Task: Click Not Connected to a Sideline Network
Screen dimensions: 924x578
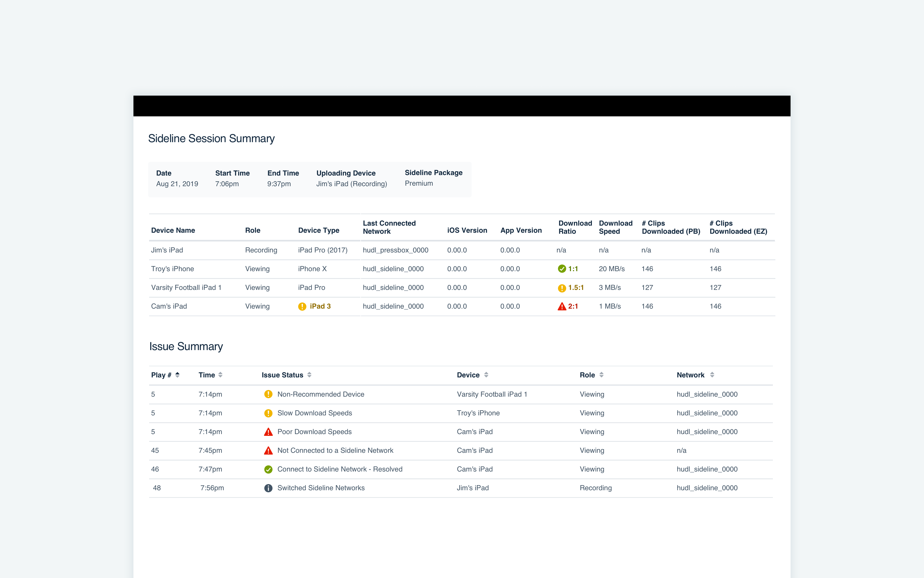Action: [335, 450]
